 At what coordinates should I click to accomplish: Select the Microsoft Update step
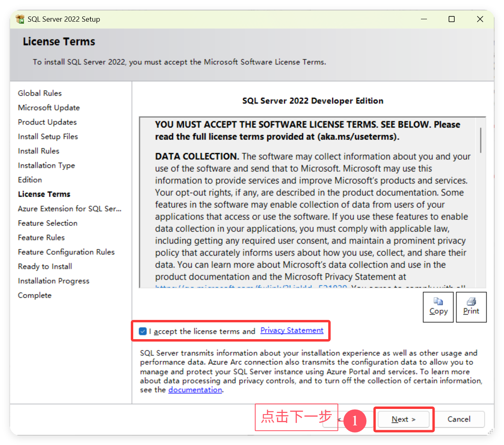[49, 107]
